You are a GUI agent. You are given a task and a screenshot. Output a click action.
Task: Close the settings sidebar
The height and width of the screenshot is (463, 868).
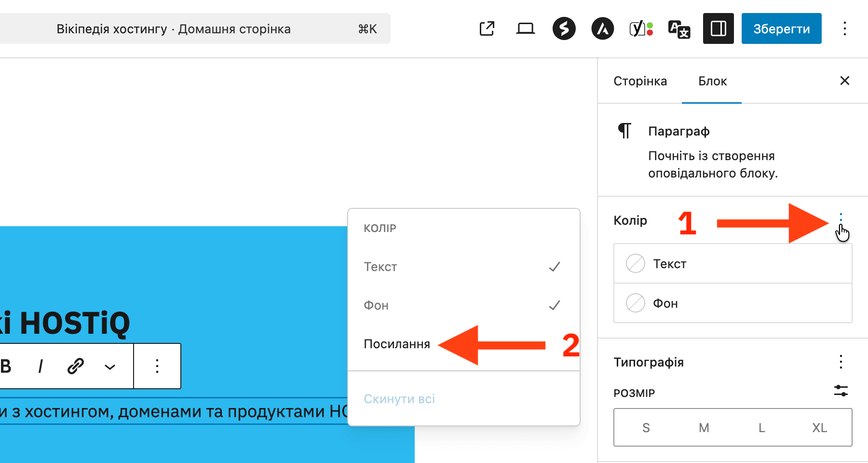(844, 81)
